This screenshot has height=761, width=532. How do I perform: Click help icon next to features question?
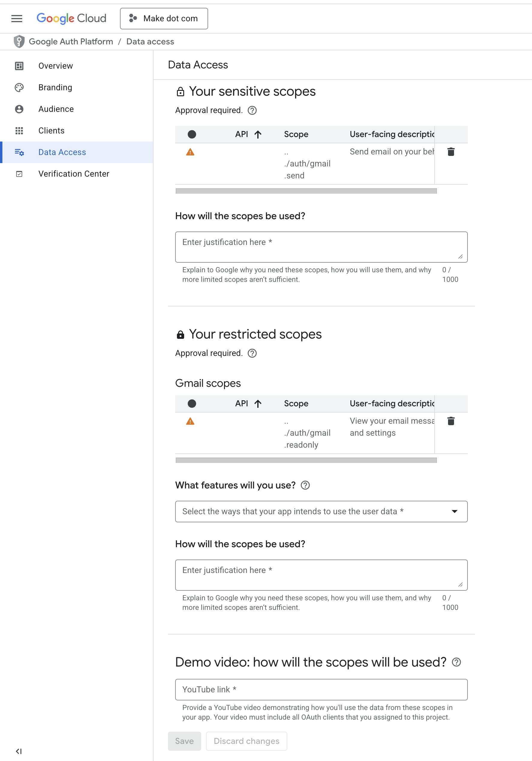pos(305,485)
